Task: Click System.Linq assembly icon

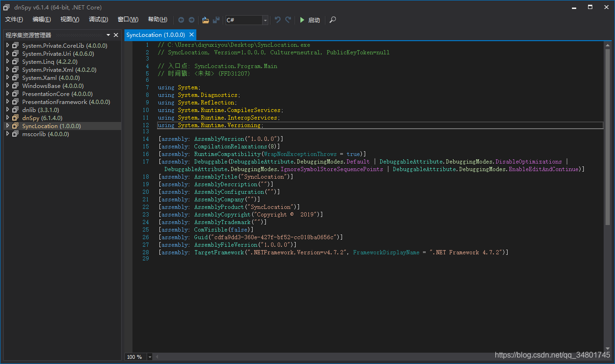Action: point(16,61)
